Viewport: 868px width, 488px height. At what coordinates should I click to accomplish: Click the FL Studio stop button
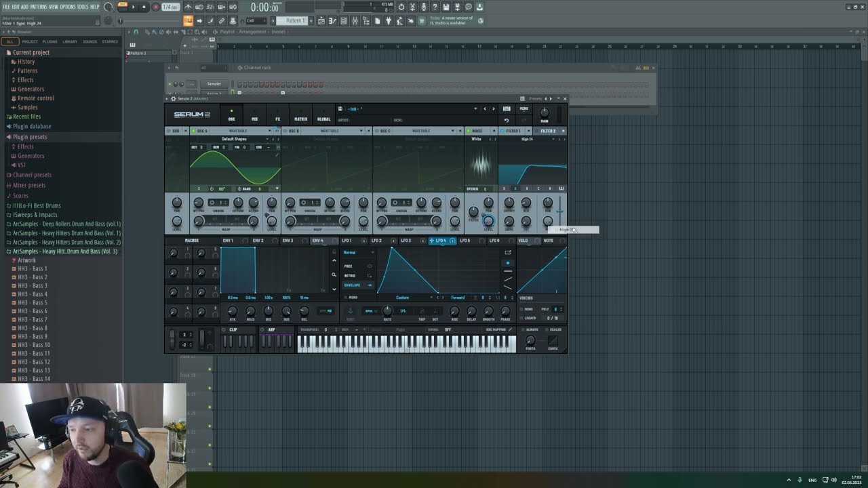(144, 7)
